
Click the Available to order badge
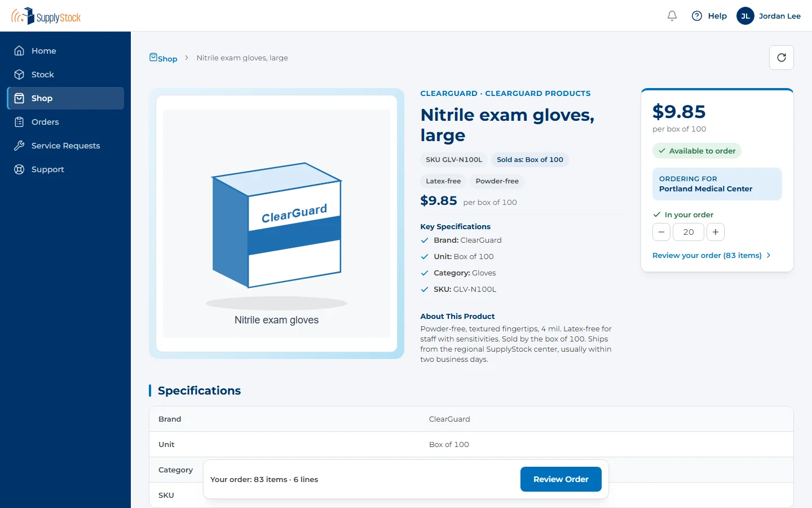point(697,151)
